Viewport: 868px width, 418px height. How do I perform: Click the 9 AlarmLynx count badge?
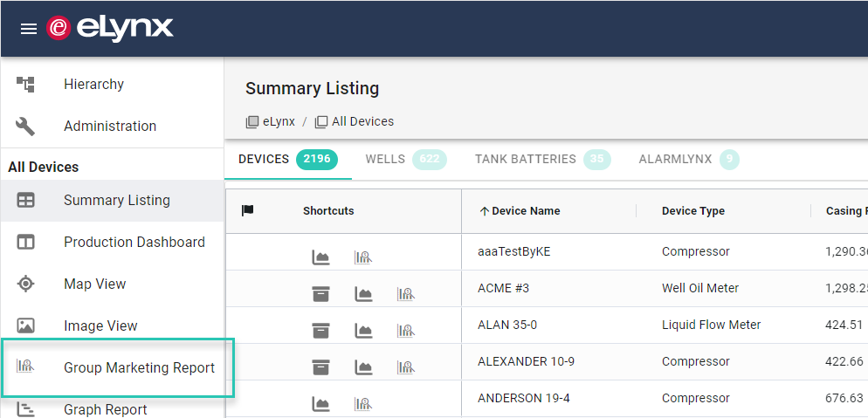point(730,160)
